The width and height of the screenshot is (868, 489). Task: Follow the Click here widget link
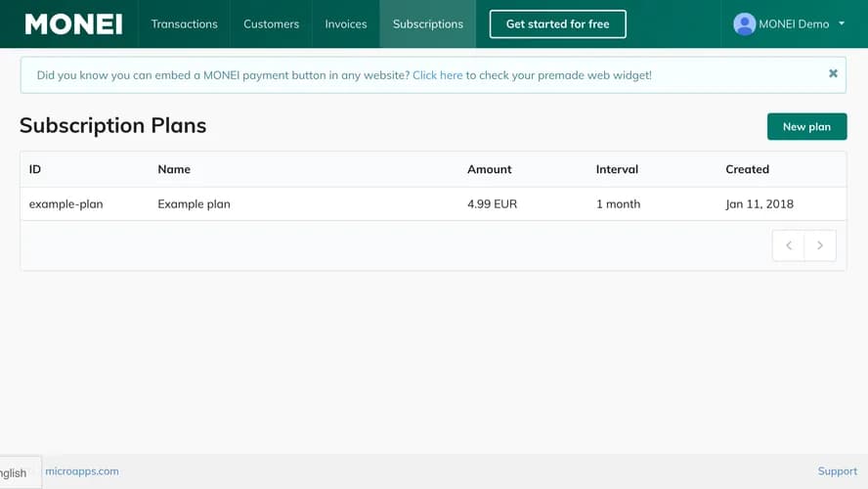tap(437, 75)
